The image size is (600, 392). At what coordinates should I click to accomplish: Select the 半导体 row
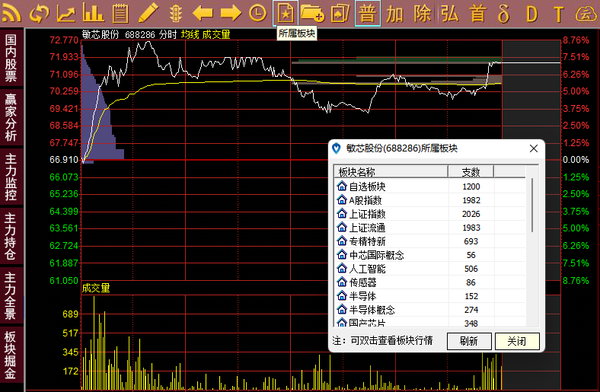point(430,296)
